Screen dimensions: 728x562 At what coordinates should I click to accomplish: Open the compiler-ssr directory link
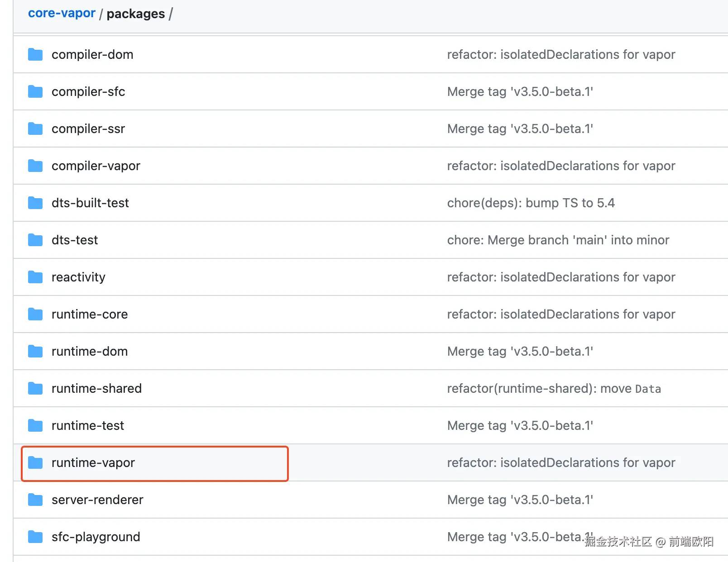pos(88,129)
